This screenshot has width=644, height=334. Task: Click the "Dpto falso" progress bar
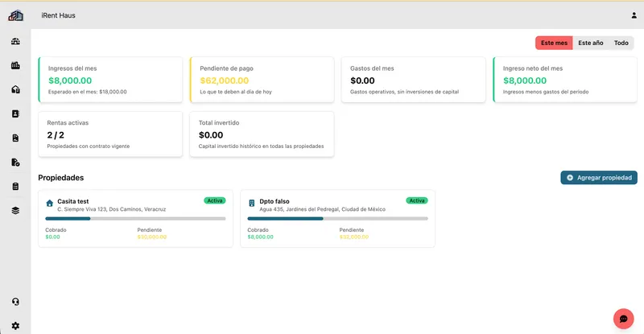337,219
